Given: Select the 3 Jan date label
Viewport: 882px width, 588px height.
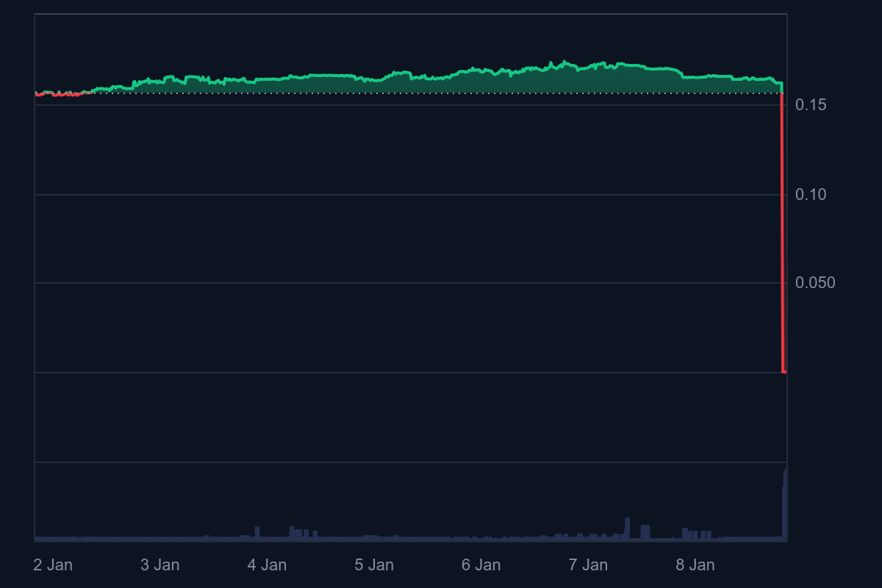Looking at the screenshot, I should coord(160,565).
